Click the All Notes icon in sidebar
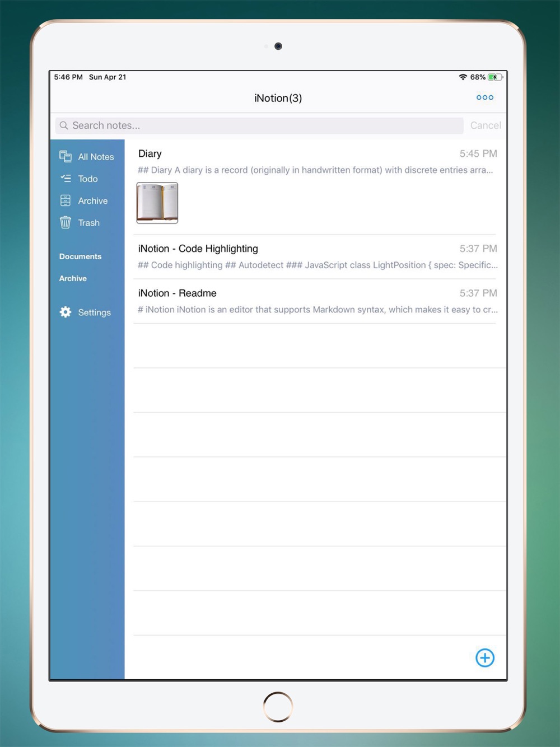 (66, 157)
